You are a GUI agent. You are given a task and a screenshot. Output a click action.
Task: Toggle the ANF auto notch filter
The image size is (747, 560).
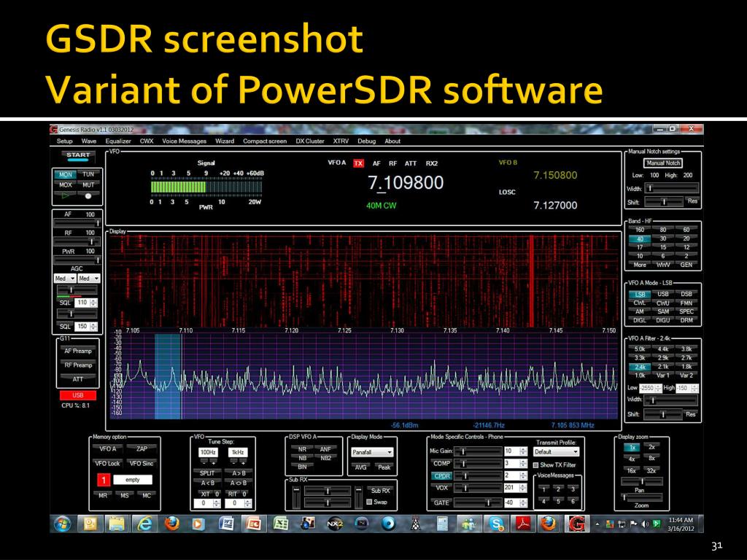pyautogui.click(x=325, y=449)
